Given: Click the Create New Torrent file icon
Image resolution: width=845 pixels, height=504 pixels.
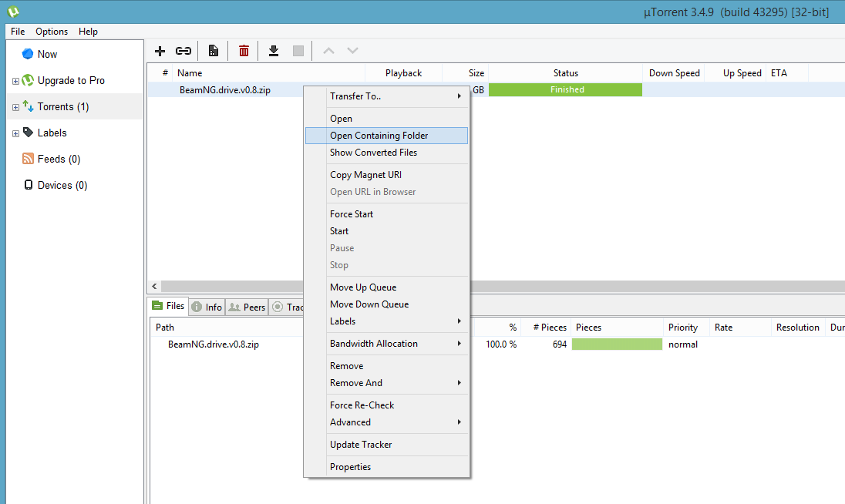Looking at the screenshot, I should pos(214,51).
